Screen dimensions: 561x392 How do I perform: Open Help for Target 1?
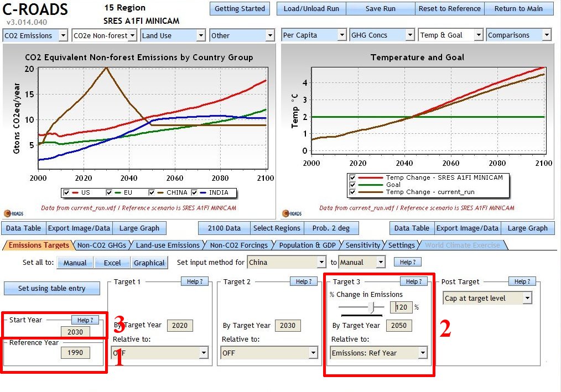195,281
